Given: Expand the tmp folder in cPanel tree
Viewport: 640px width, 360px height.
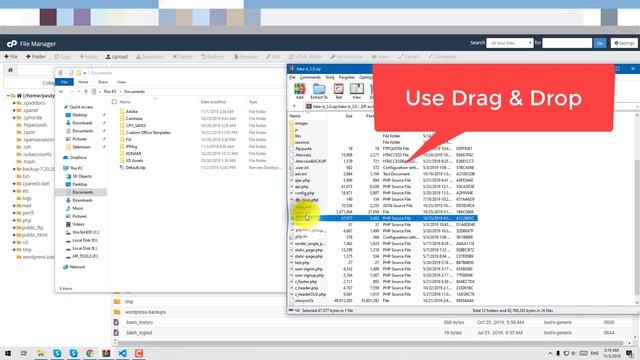Looking at the screenshot, I should (13, 250).
